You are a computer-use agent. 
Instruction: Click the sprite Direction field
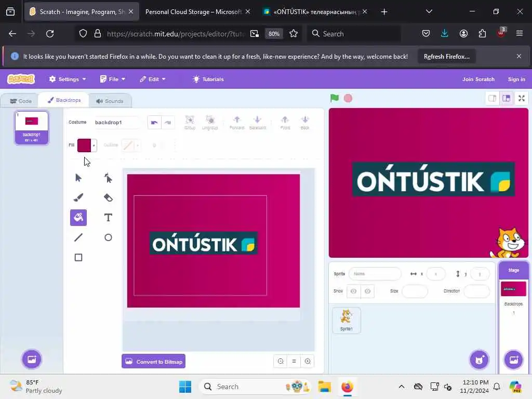[x=476, y=291]
